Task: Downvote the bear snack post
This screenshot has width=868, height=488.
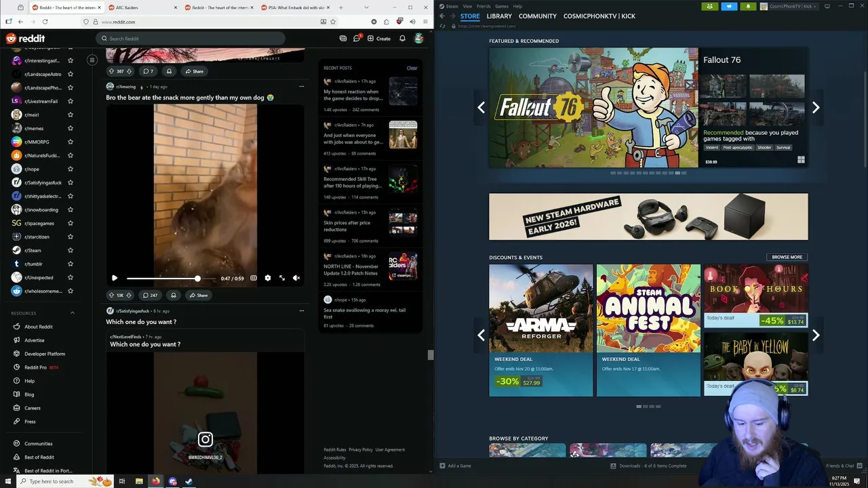Action: tap(129, 296)
